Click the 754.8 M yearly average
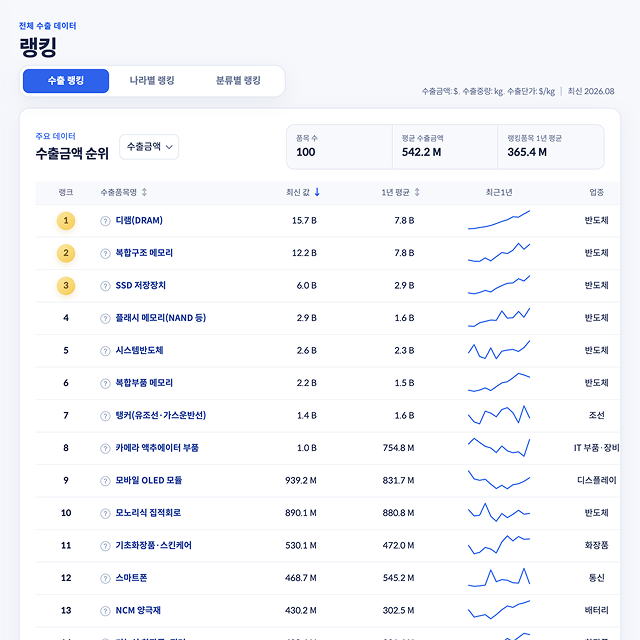 pyautogui.click(x=398, y=448)
